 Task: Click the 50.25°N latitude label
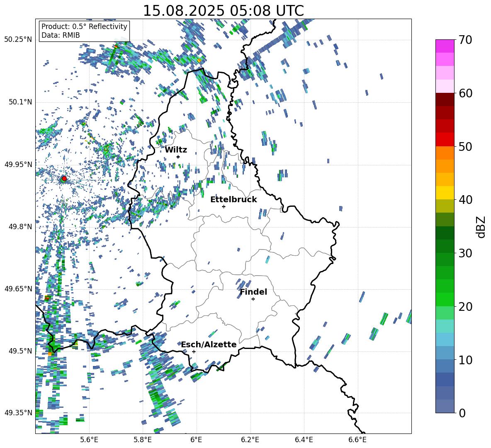point(18,40)
